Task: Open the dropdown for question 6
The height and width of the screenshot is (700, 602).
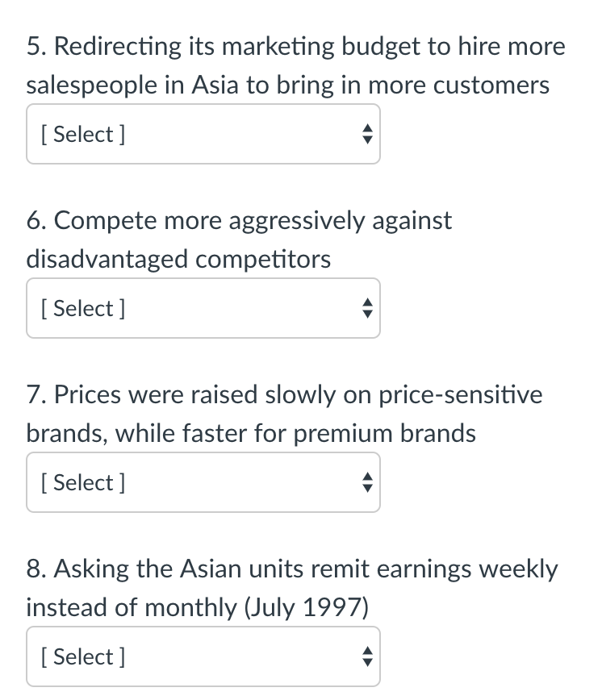Action: 203,309
